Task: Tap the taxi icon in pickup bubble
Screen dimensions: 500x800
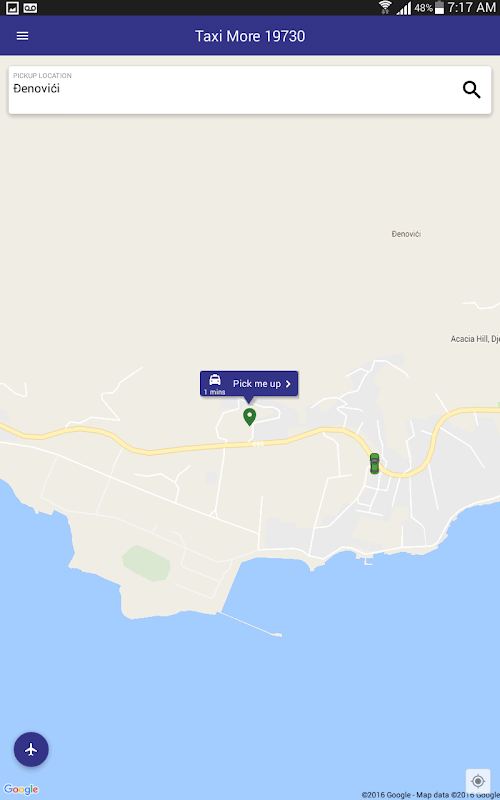Action: pyautogui.click(x=215, y=381)
